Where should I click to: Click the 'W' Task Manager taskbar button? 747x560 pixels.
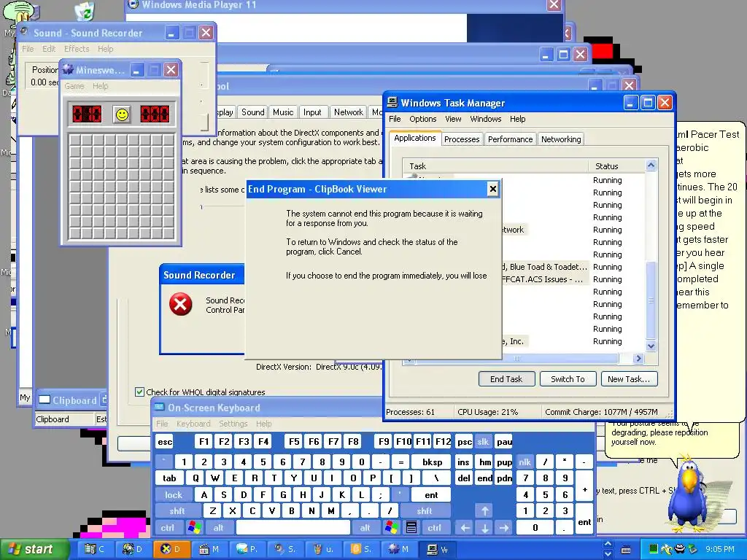(x=438, y=549)
